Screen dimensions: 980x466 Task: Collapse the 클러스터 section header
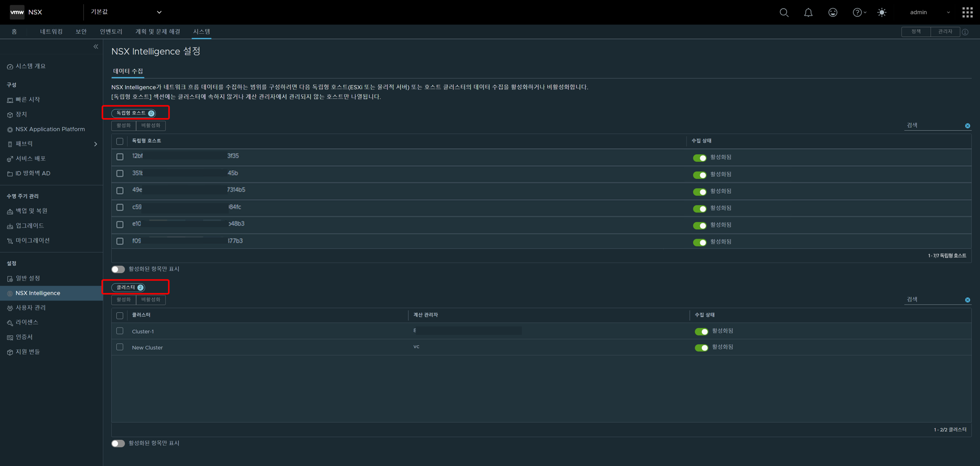click(x=128, y=287)
